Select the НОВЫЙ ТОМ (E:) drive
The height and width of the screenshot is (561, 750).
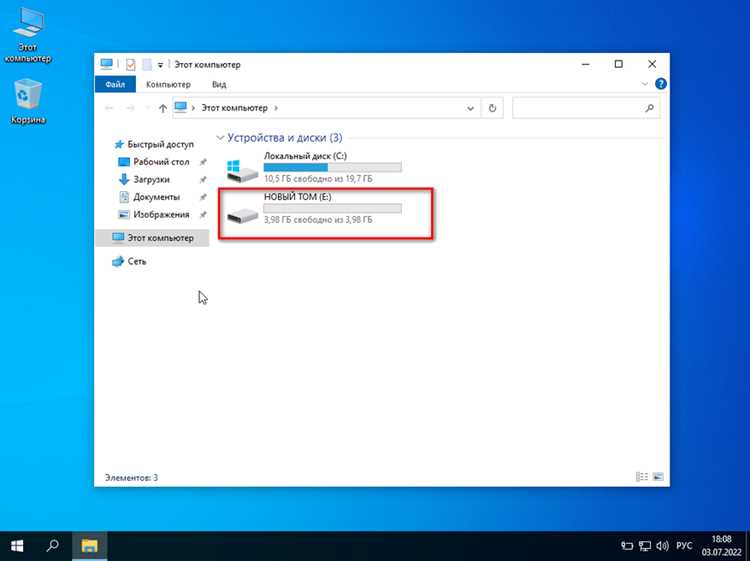point(314,209)
